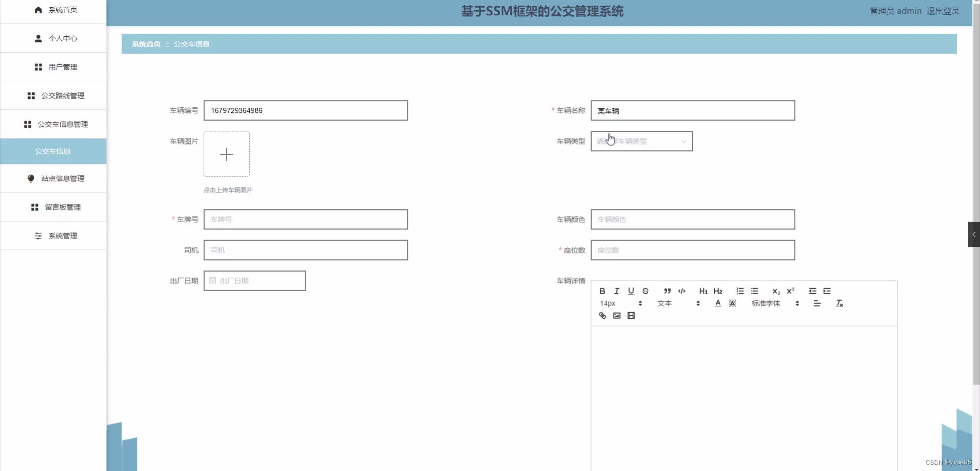Click the plus box to upload vehicle image
The height and width of the screenshot is (471, 980).
click(x=227, y=154)
